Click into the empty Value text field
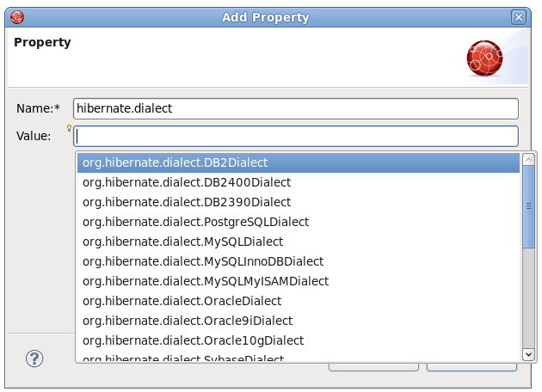This screenshot has height=392, width=542. coord(295,136)
